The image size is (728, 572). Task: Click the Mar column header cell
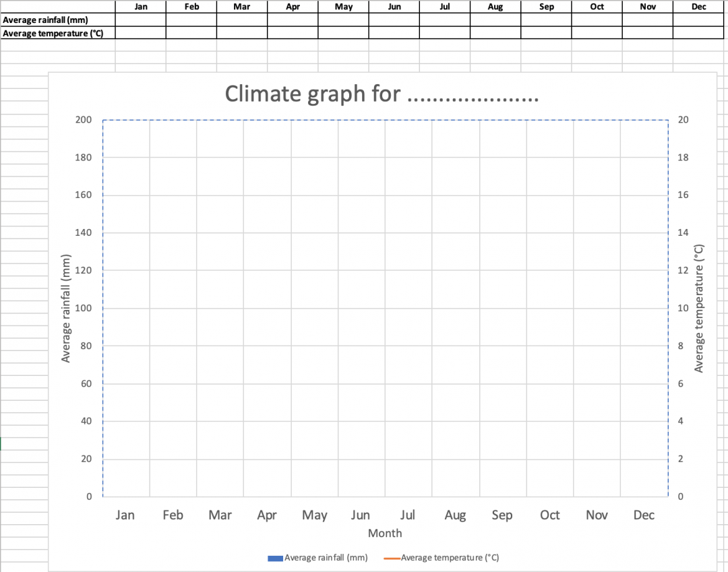point(242,7)
